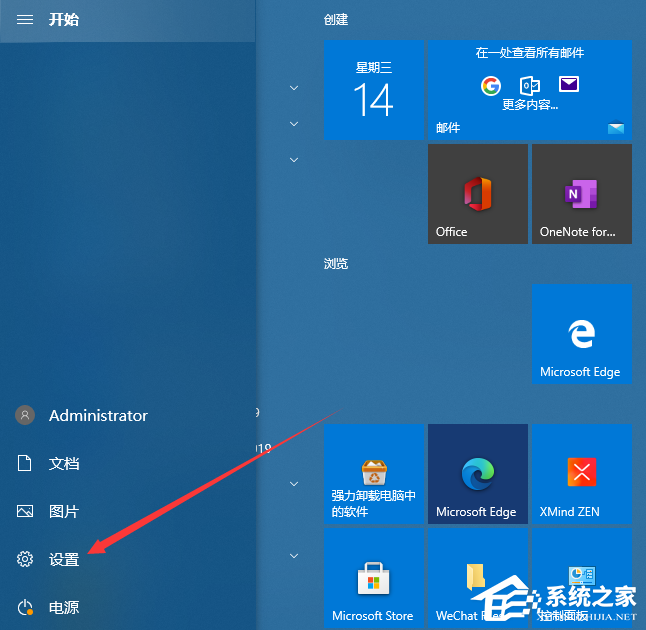Open 图片 (Pictures) from the sidebar
Screen dimensions: 646x630
point(63,511)
